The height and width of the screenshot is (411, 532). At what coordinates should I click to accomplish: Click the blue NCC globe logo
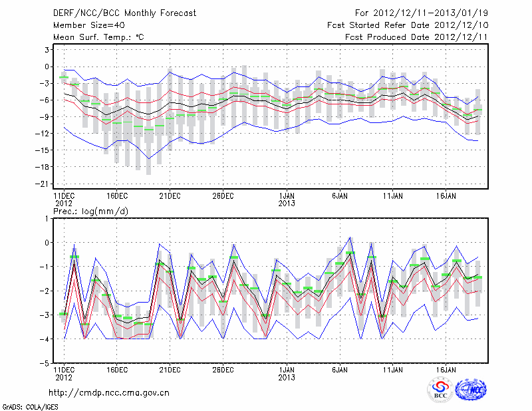pos(471,390)
